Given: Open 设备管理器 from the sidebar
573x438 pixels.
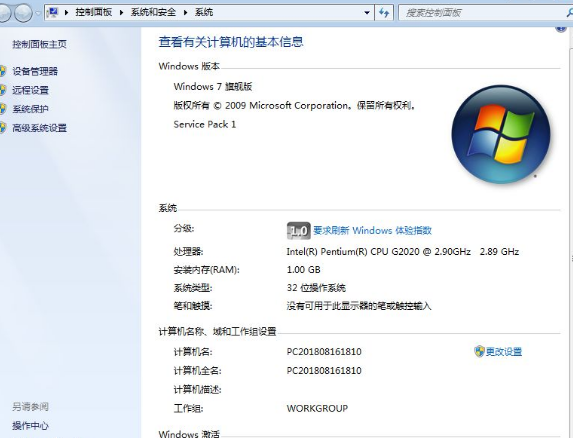Looking at the screenshot, I should click(x=35, y=71).
